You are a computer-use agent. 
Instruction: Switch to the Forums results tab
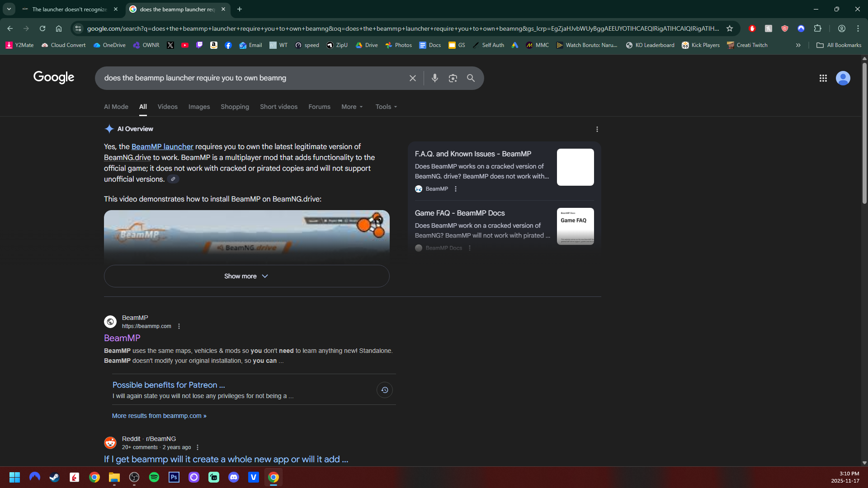coord(319,107)
